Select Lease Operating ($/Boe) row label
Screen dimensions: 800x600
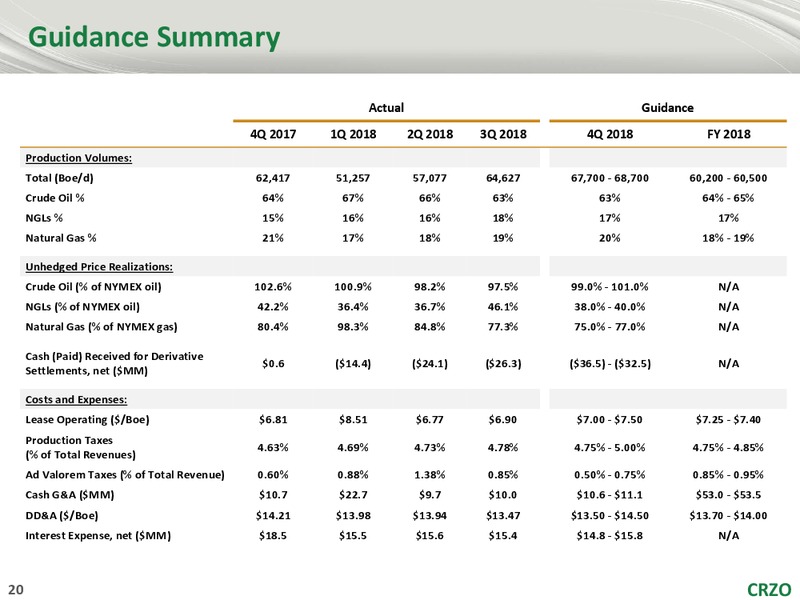click(x=87, y=420)
